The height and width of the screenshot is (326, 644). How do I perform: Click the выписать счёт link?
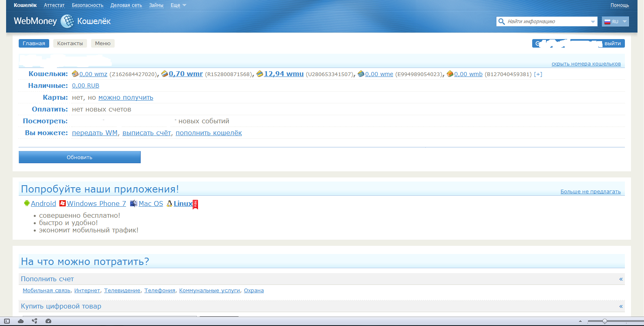[x=147, y=133]
